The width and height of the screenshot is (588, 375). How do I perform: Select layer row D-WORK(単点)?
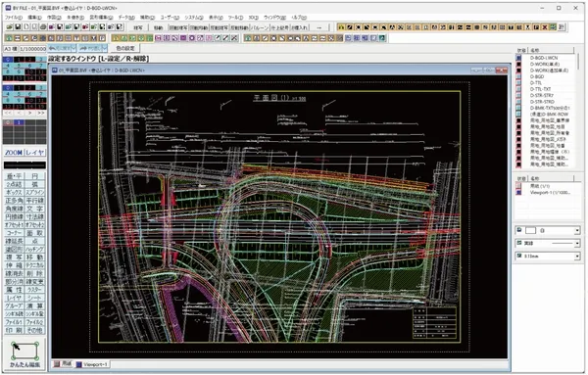coord(545,64)
